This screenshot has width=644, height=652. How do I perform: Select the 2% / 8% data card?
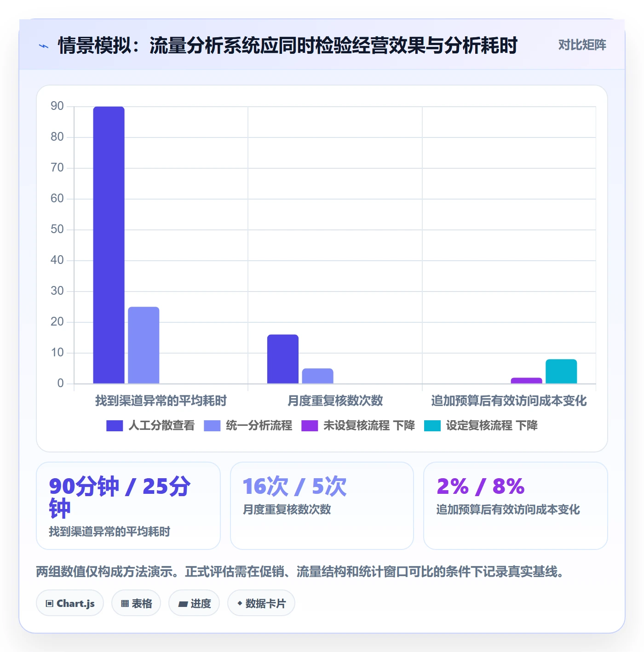tap(516, 506)
